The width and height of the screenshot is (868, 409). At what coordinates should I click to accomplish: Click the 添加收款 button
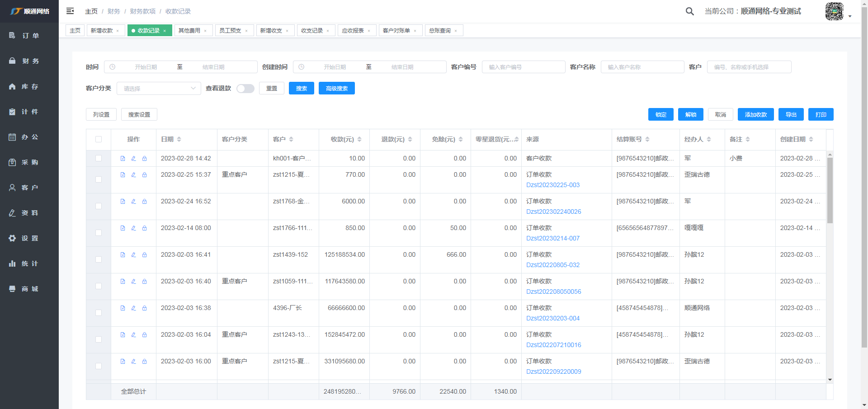point(756,115)
